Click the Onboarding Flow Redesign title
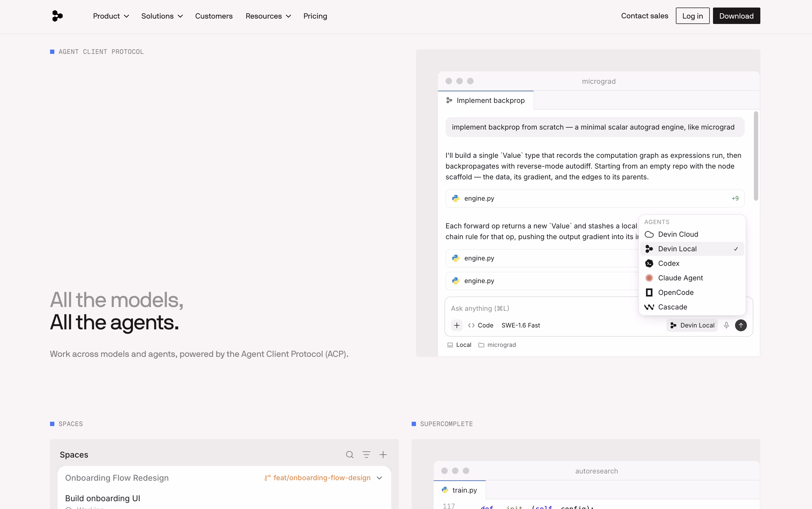 point(117,478)
